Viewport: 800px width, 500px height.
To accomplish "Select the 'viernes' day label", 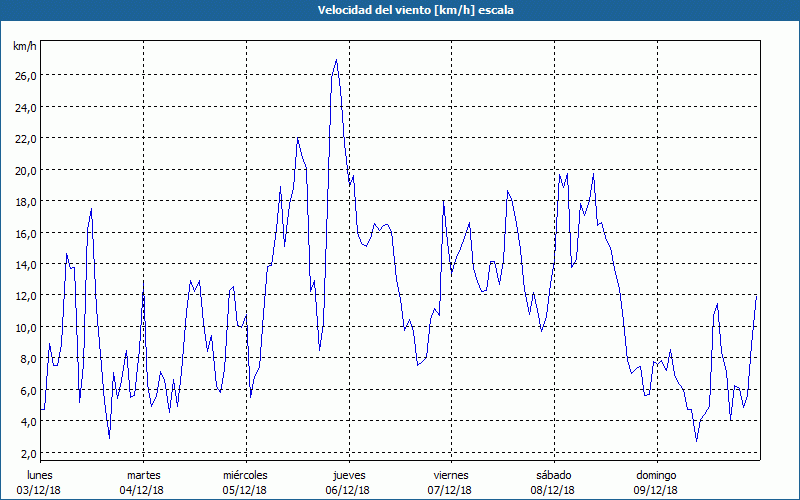I will (451, 475).
